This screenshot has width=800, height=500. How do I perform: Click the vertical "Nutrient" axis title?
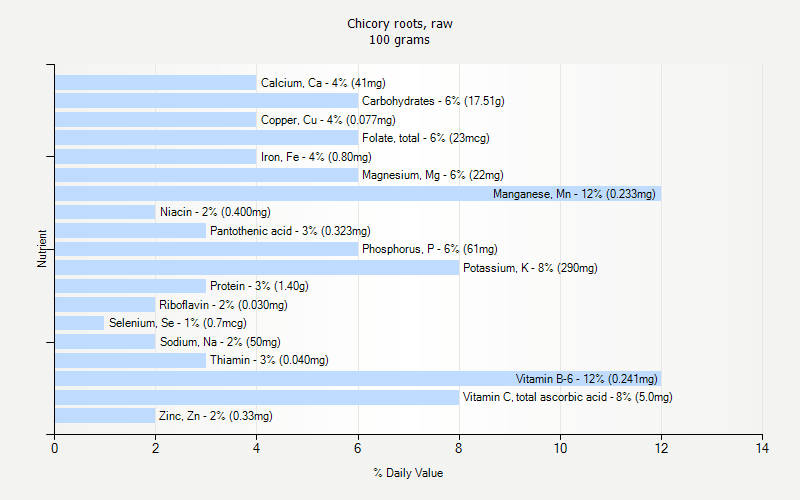click(x=42, y=249)
